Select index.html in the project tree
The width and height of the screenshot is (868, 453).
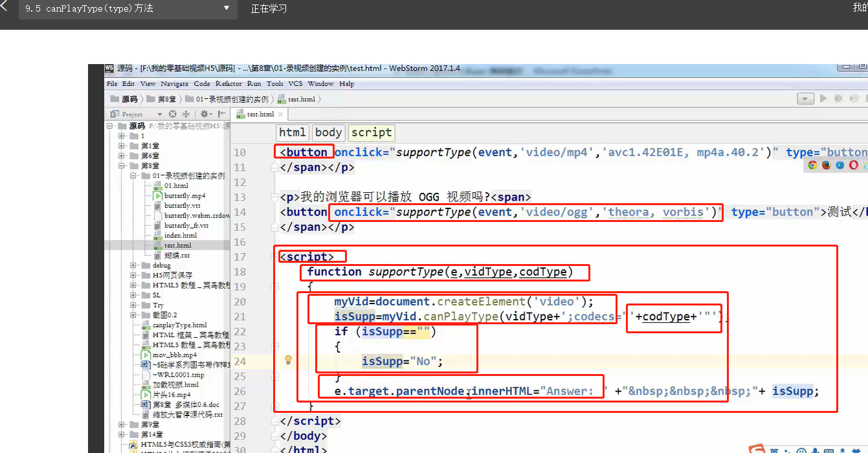(x=175, y=236)
